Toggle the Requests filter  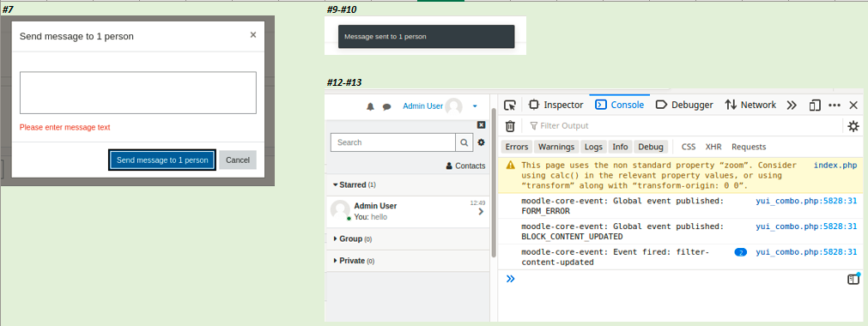[x=749, y=147]
